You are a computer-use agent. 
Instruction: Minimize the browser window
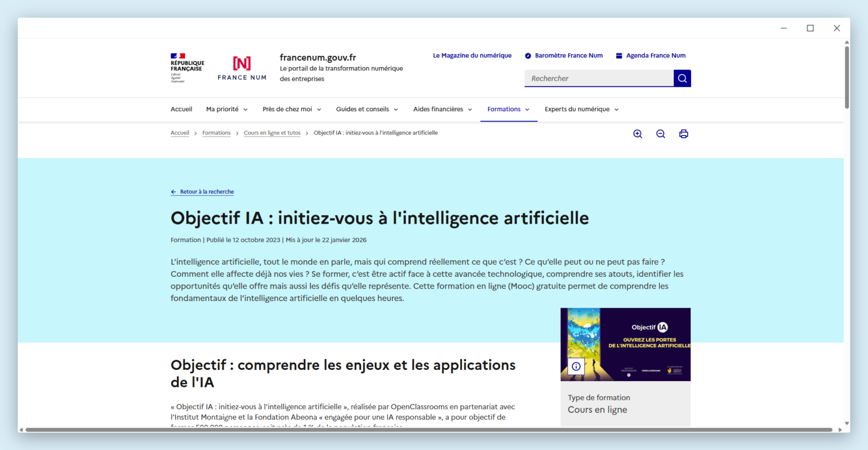coord(784,28)
